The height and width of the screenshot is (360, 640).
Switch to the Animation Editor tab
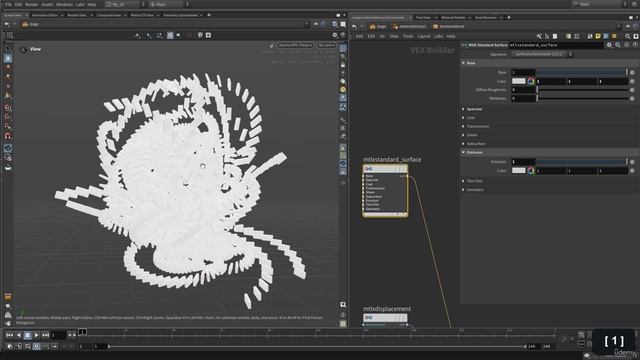pos(44,15)
